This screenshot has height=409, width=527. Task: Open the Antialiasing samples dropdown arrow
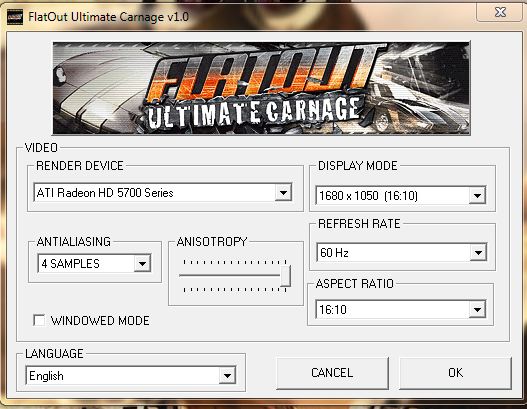tap(142, 264)
